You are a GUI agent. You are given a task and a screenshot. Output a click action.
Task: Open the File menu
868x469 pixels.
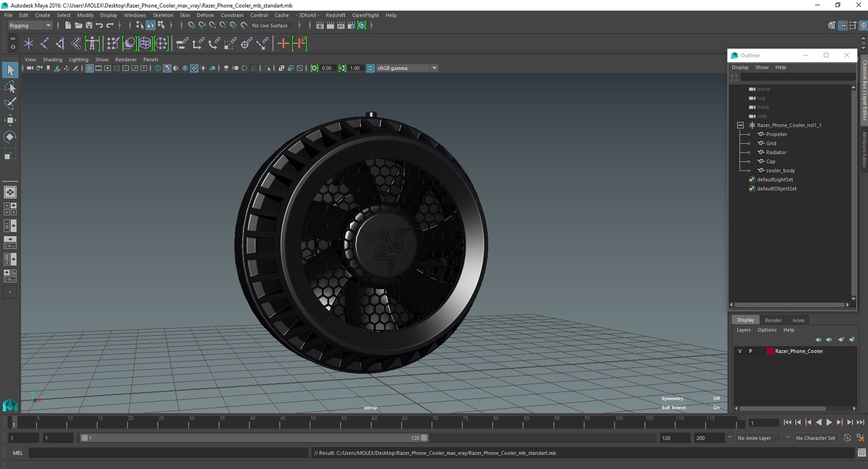click(x=8, y=15)
